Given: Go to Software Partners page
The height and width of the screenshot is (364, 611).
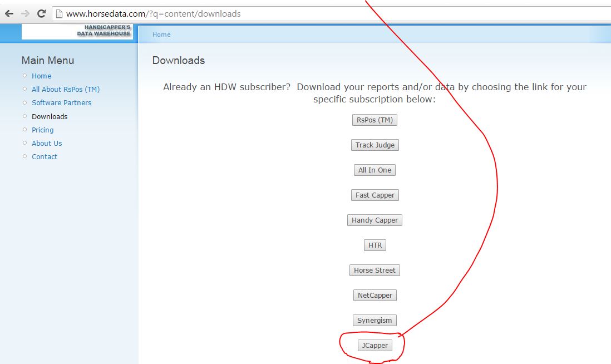Looking at the screenshot, I should 62,102.
